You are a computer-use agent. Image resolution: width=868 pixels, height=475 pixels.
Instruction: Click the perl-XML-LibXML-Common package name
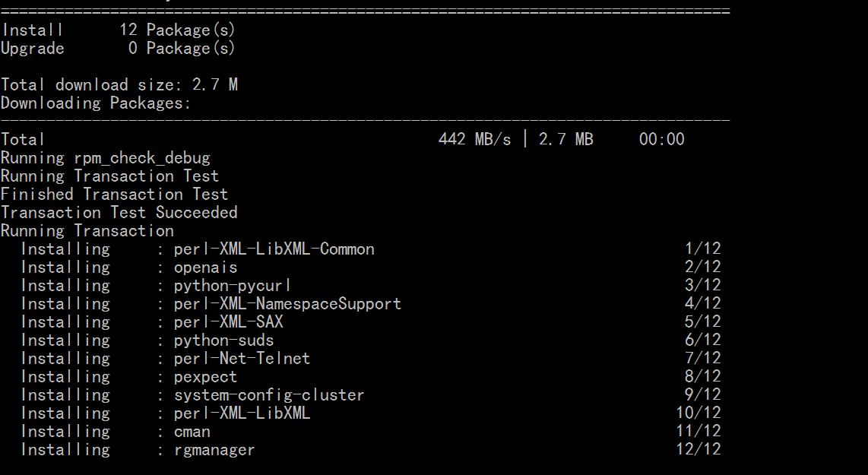(274, 249)
